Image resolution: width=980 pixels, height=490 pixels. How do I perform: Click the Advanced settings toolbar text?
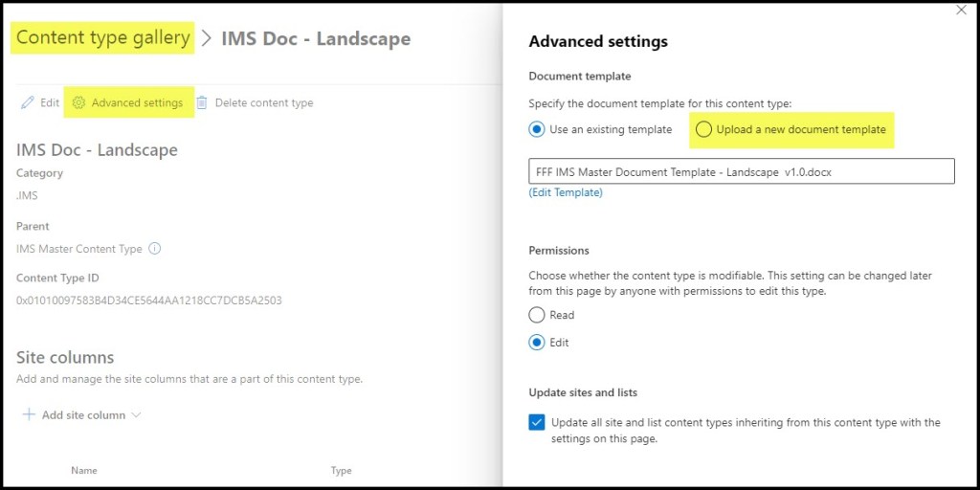point(137,102)
